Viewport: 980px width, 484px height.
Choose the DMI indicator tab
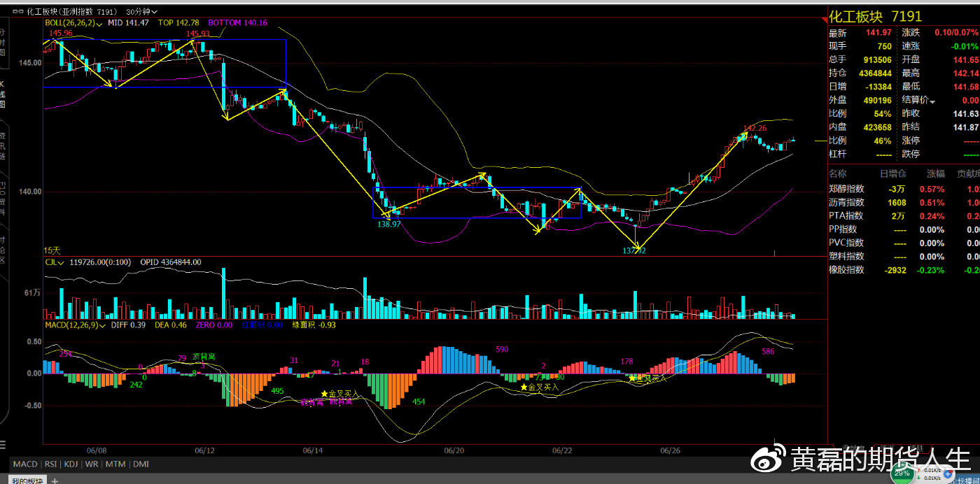click(141, 464)
